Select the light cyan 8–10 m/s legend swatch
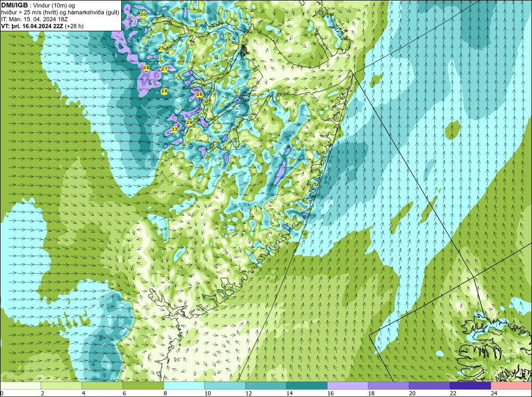The width and height of the screenshot is (532, 397). [x=184, y=385]
